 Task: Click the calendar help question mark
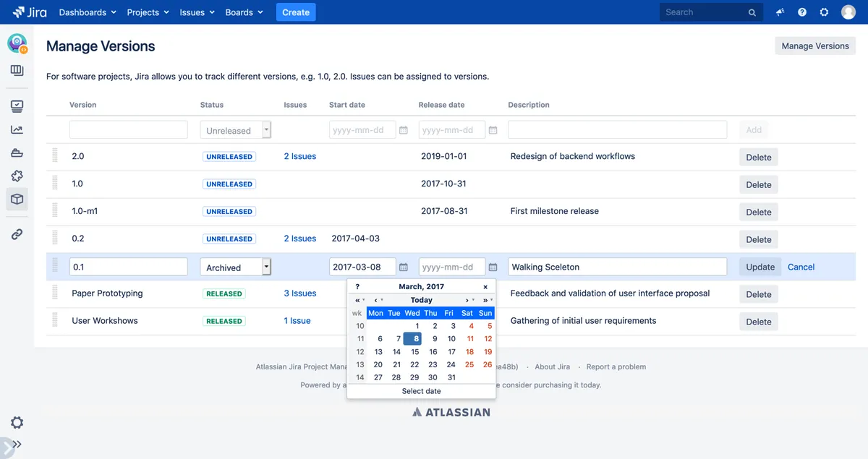tap(357, 287)
